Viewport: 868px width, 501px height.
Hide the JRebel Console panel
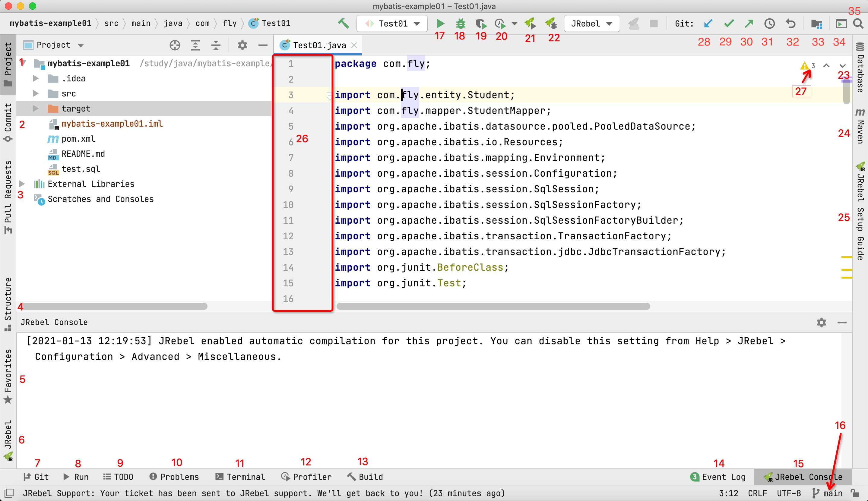click(x=842, y=323)
